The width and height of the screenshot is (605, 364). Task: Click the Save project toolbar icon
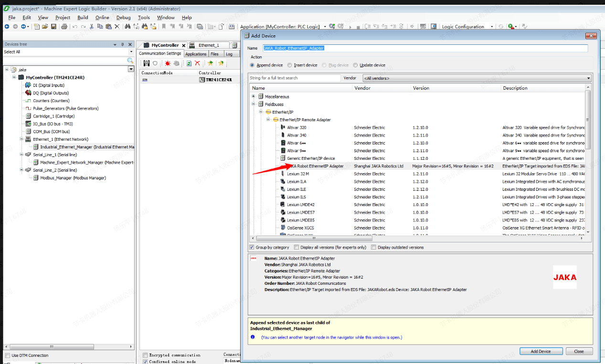pos(53,27)
